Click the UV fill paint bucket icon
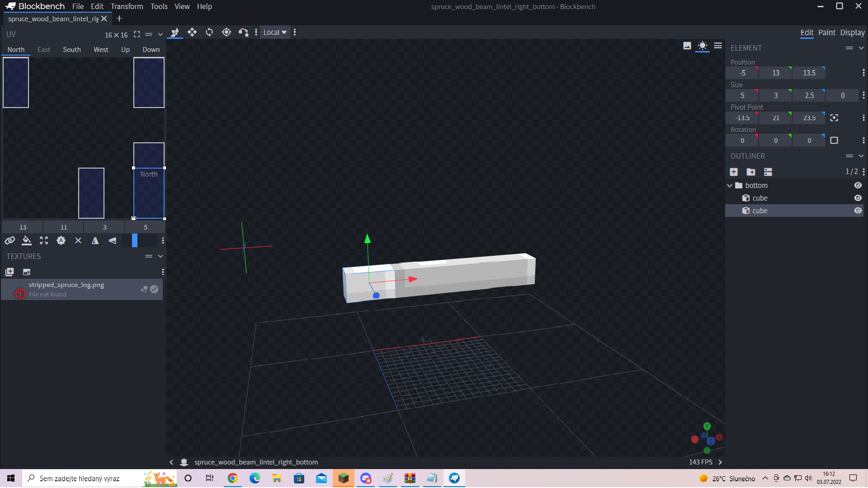868x488 pixels. pos(27,240)
